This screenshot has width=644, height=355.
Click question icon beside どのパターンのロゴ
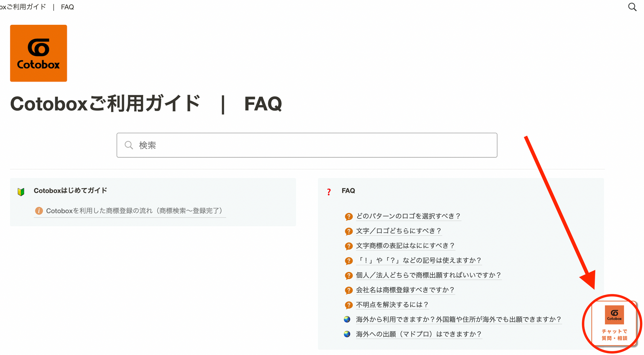348,216
